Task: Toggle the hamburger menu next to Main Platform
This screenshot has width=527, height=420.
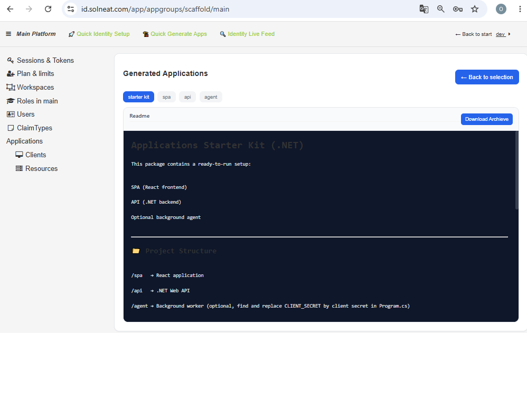Action: tap(8, 34)
